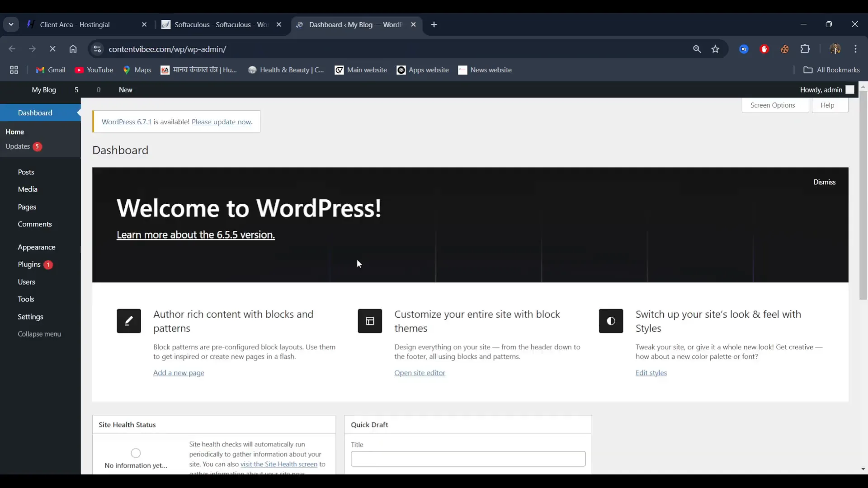Open the Extensions puzzle menu
The width and height of the screenshot is (868, 488).
tap(805, 49)
